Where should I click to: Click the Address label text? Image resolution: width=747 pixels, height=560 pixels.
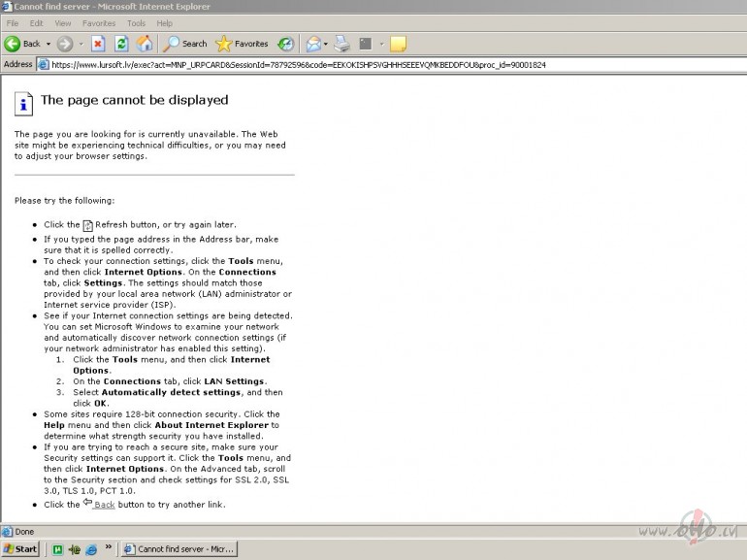coord(18,64)
